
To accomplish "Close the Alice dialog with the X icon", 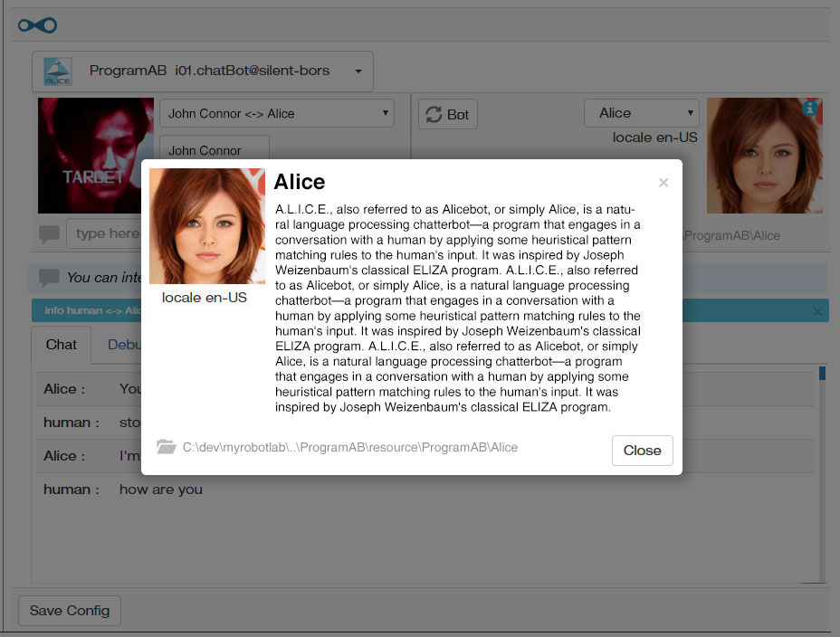I will coord(663,183).
